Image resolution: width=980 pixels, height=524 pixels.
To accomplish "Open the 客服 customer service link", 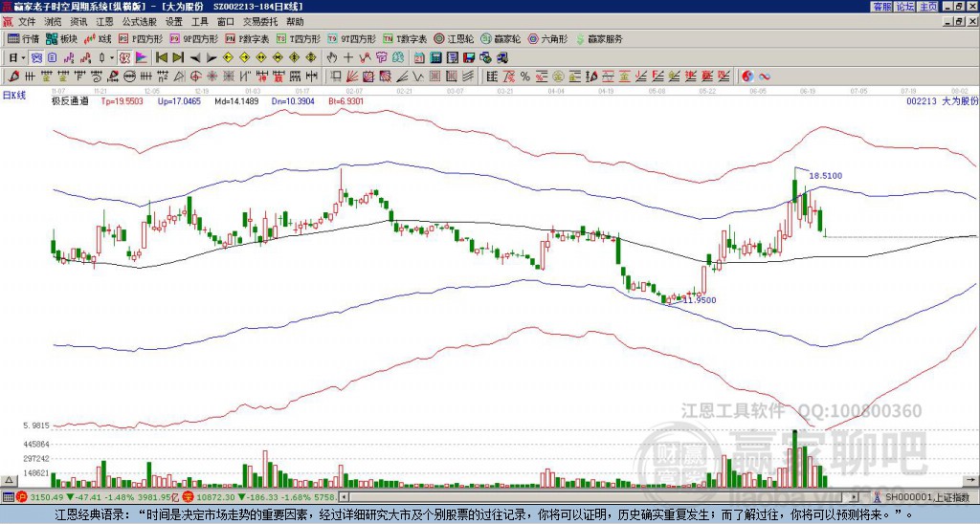I will coord(881,7).
